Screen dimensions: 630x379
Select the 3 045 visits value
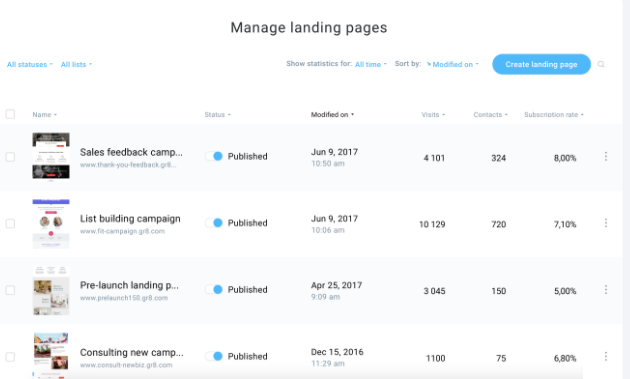click(434, 291)
